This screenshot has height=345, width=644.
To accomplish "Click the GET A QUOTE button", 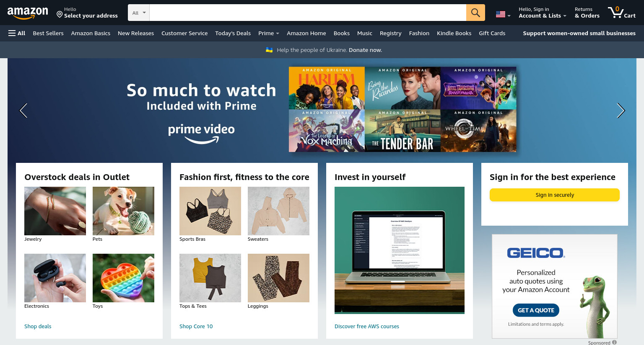I will point(536,310).
